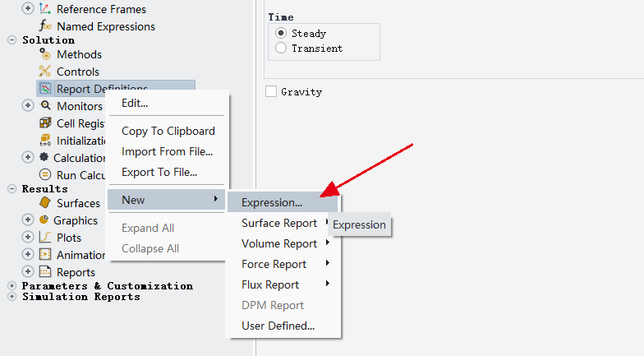The image size is (644, 356).
Task: Choose User Defined... report option
Action: pos(278,326)
